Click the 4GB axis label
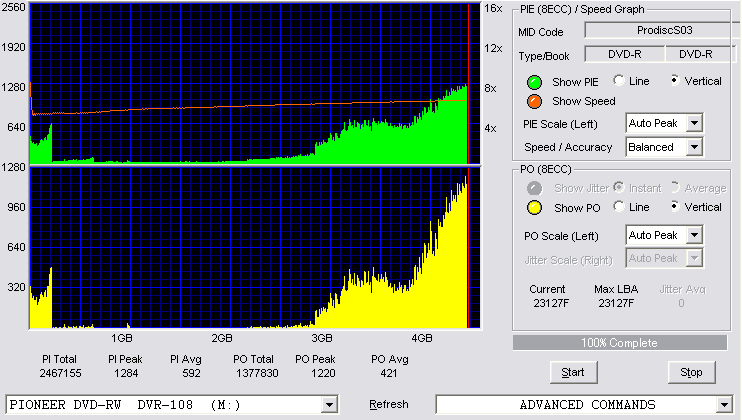Image resolution: width=742 pixels, height=420 pixels. pyautogui.click(x=422, y=338)
